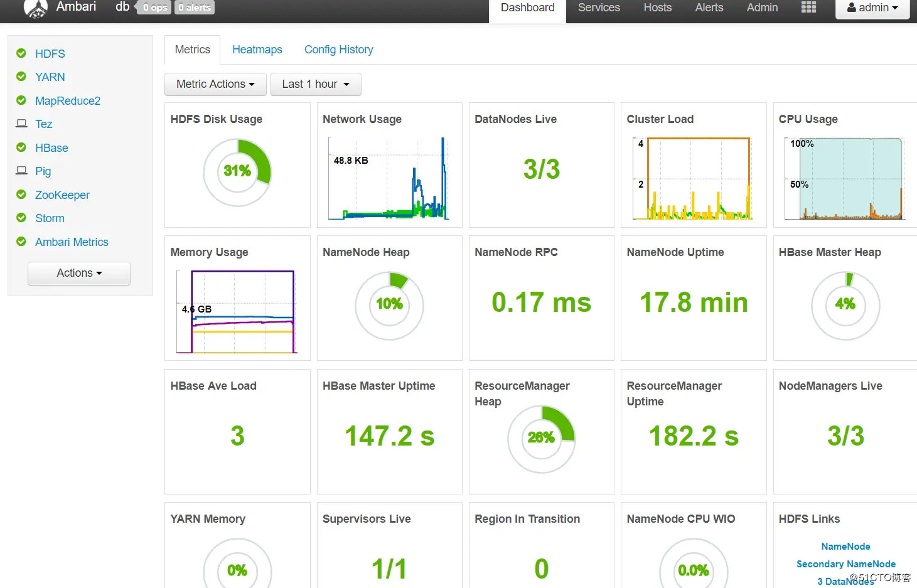Open the Admin nav item

tap(762, 8)
